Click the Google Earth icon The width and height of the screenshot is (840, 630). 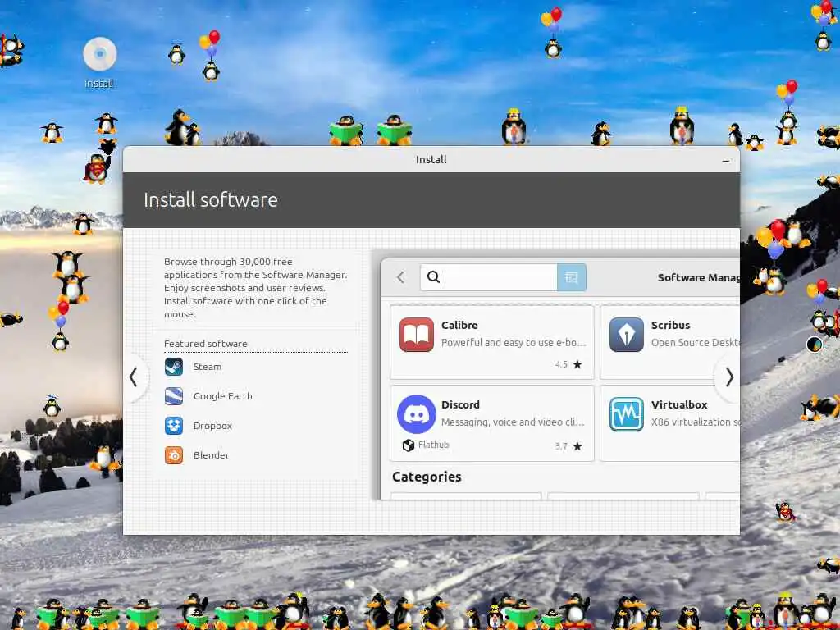[174, 396]
